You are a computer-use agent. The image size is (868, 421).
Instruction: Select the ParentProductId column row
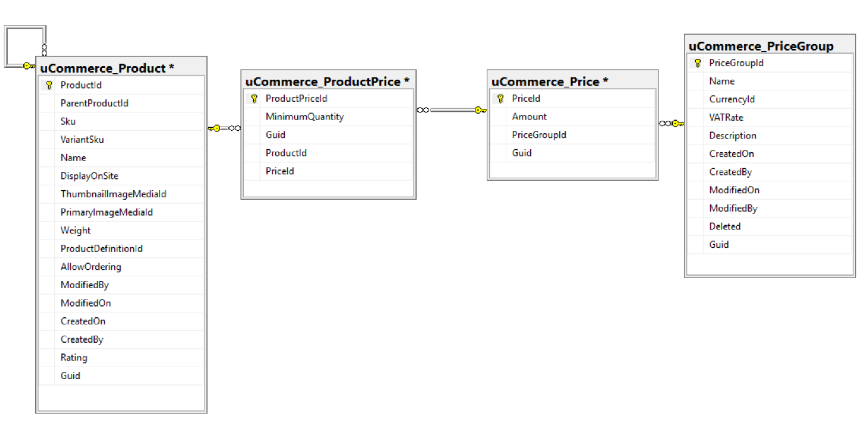(121, 103)
